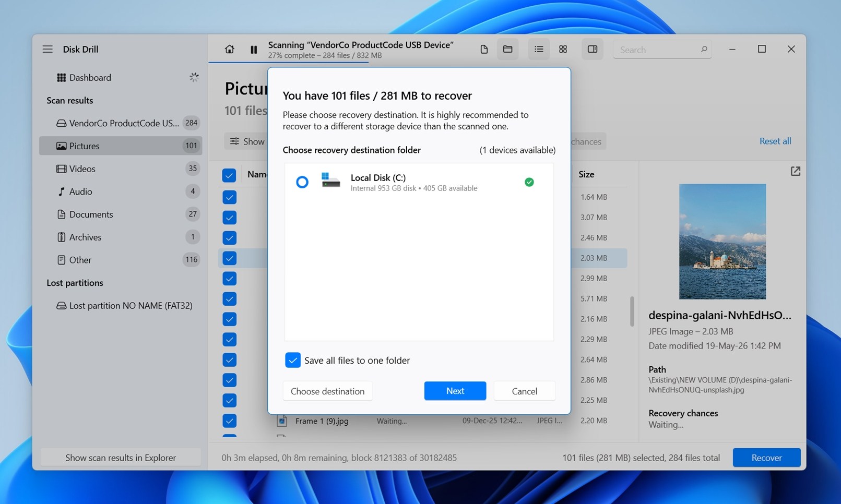Click the island photo preview thumbnail

point(722,241)
